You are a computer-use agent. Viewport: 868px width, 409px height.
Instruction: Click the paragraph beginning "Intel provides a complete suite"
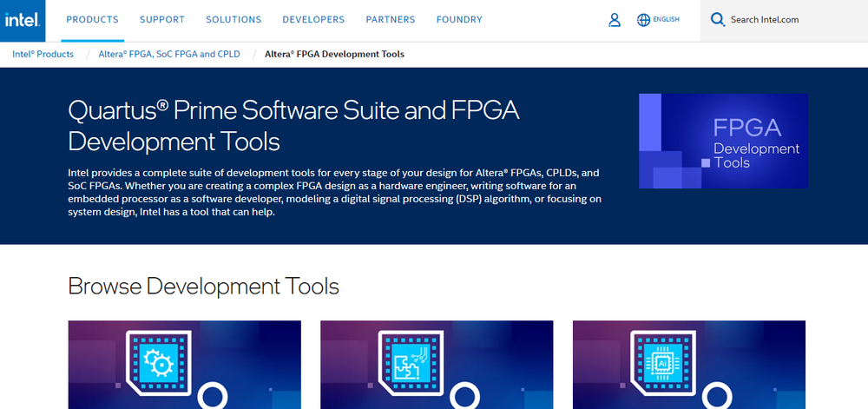pyautogui.click(x=334, y=193)
